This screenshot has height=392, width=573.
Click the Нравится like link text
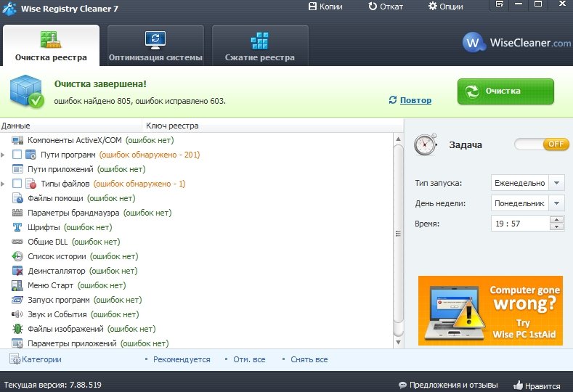542,385
